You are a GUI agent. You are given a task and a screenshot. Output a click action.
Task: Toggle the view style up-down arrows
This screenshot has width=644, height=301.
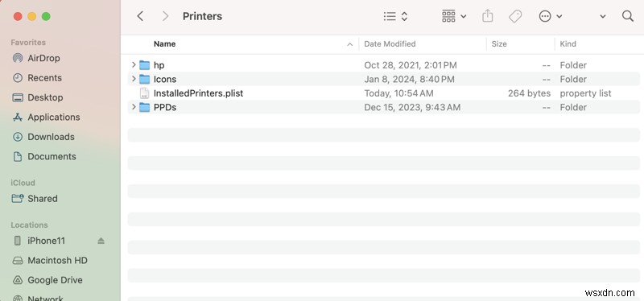404,16
